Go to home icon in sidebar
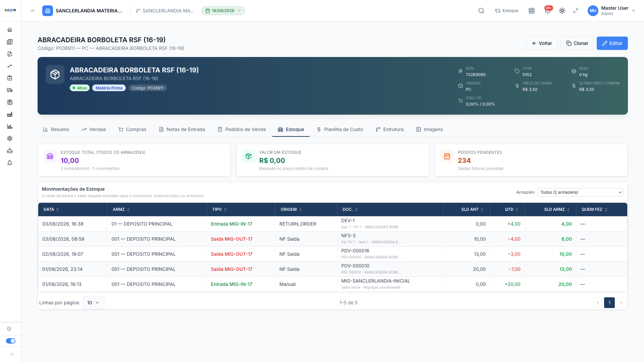 (x=10, y=30)
